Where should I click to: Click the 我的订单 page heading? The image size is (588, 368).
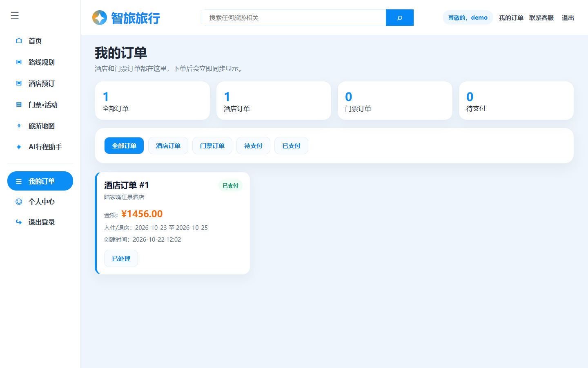[x=121, y=53]
